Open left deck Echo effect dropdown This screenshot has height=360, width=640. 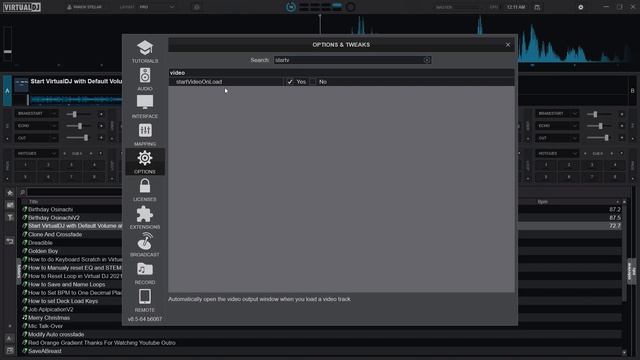36,126
